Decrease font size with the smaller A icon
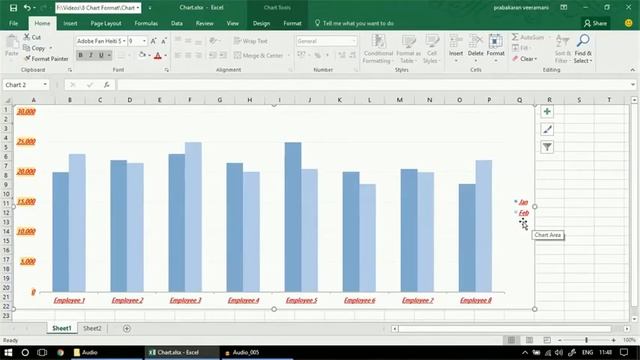Viewport: 640px width, 360px height. (164, 41)
